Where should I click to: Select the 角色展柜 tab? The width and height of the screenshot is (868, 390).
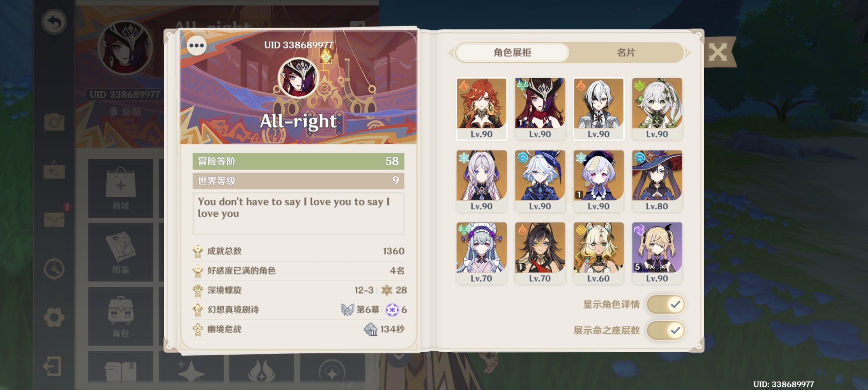click(512, 53)
